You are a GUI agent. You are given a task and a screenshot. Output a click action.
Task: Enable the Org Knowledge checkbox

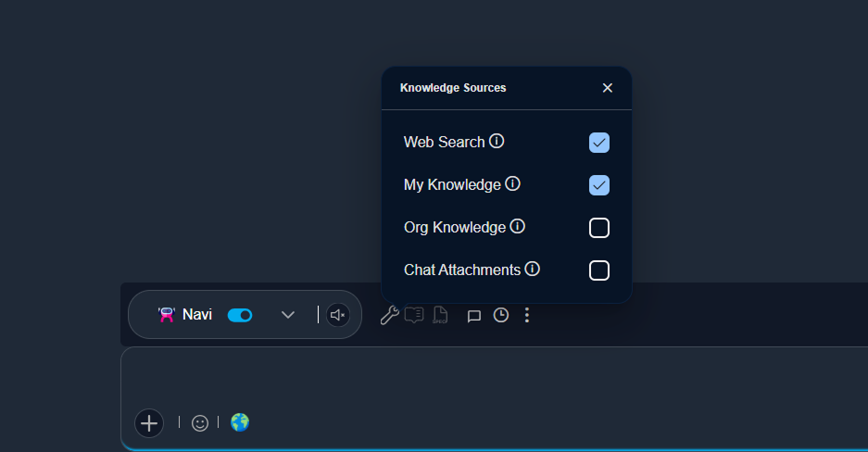point(599,228)
